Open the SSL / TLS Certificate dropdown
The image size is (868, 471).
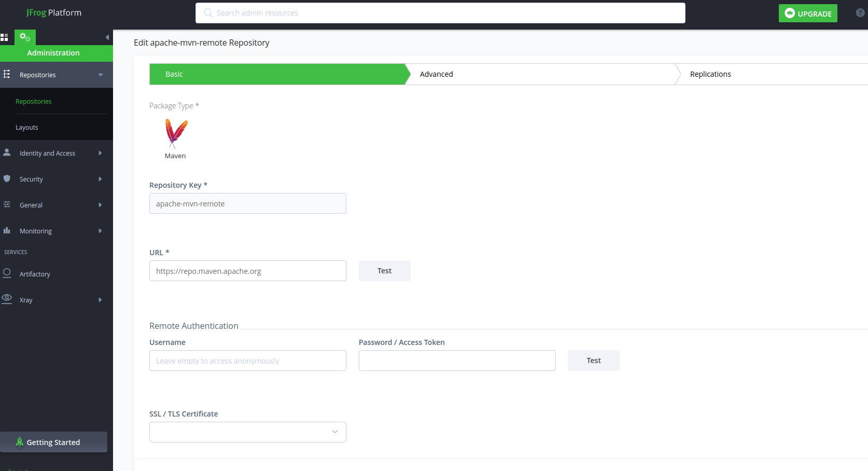(x=248, y=432)
